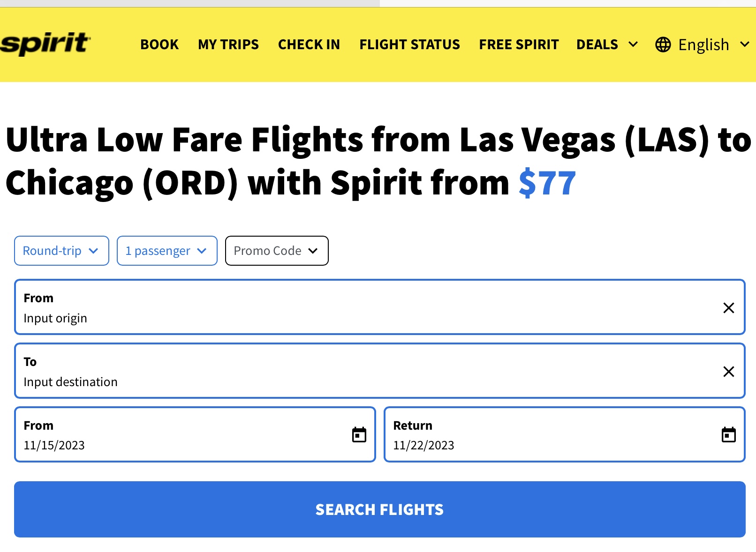Click the globe language icon
This screenshot has height=552, width=756.
tap(663, 45)
